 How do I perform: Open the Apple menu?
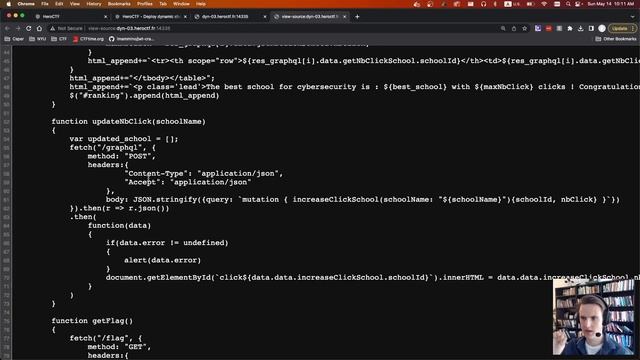9,4
